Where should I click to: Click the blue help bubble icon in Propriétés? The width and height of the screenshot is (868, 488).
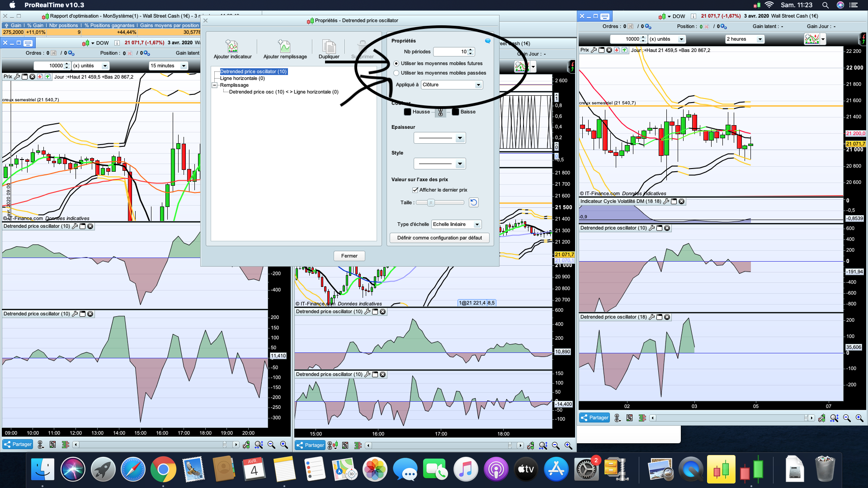tap(488, 41)
